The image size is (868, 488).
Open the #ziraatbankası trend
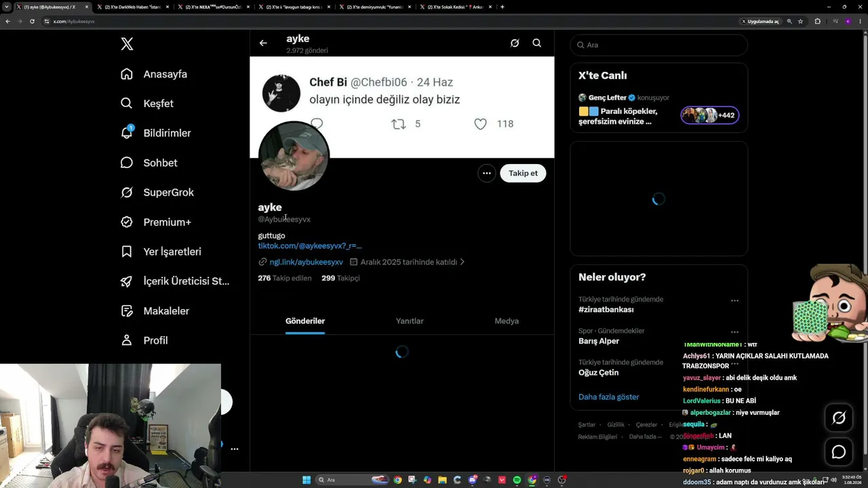click(606, 310)
